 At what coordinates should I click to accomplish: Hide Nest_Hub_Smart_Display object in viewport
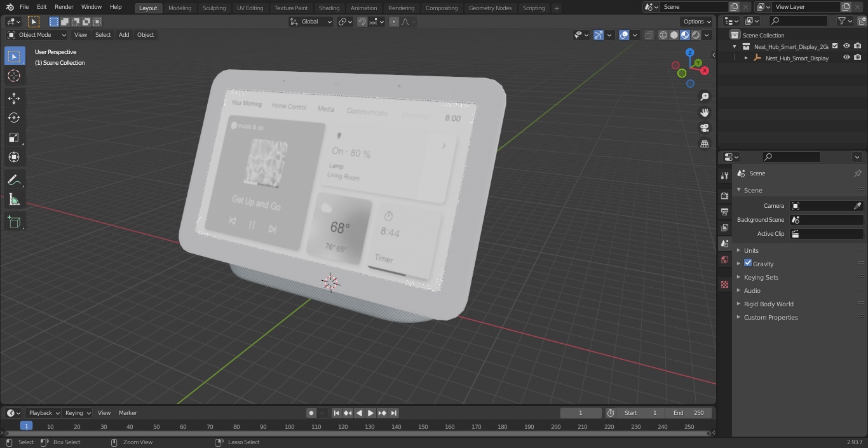pyautogui.click(x=846, y=58)
